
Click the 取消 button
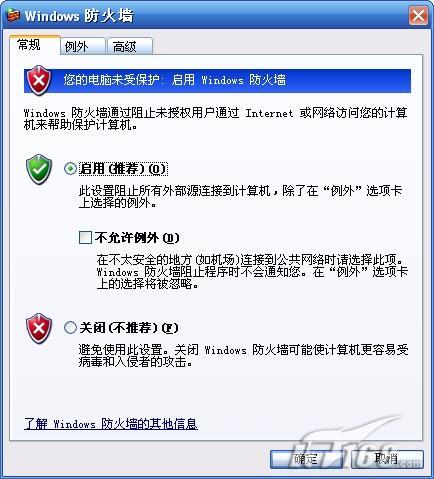(x=387, y=459)
